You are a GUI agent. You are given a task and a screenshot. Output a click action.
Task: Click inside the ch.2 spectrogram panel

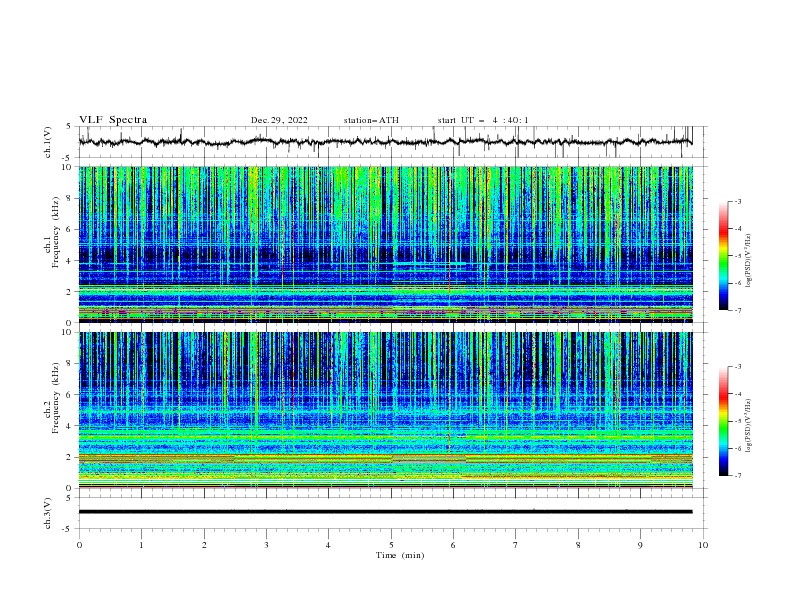point(386,410)
